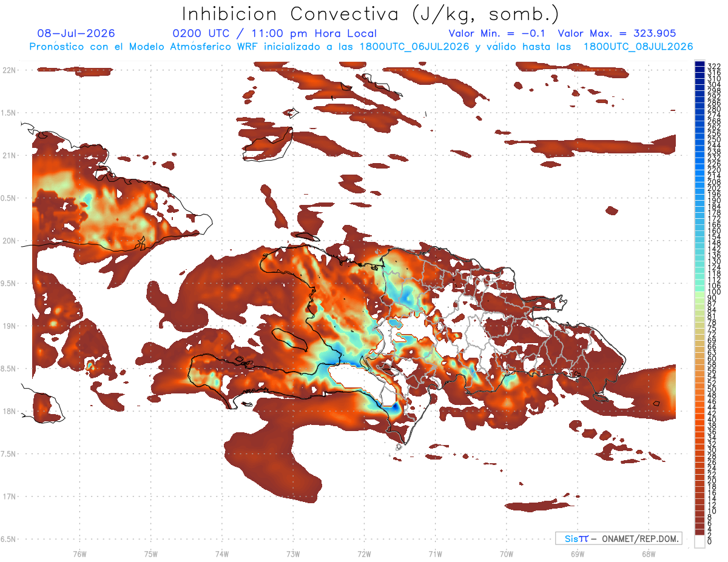Click the '20N' latitude label

point(8,241)
